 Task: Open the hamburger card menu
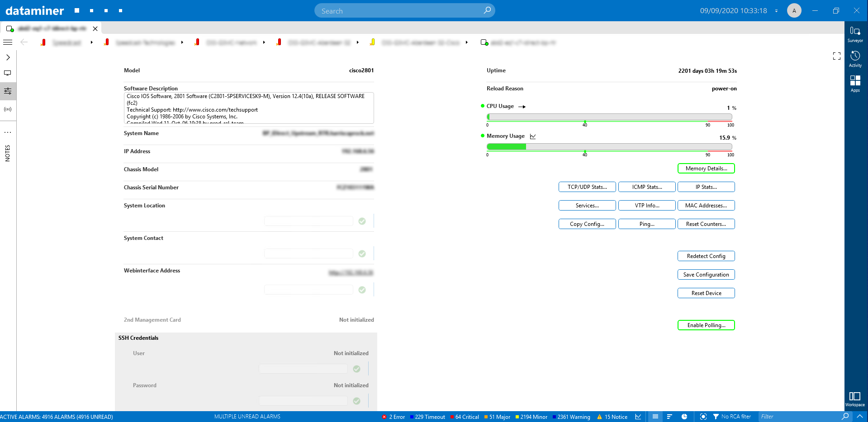pyautogui.click(x=8, y=42)
